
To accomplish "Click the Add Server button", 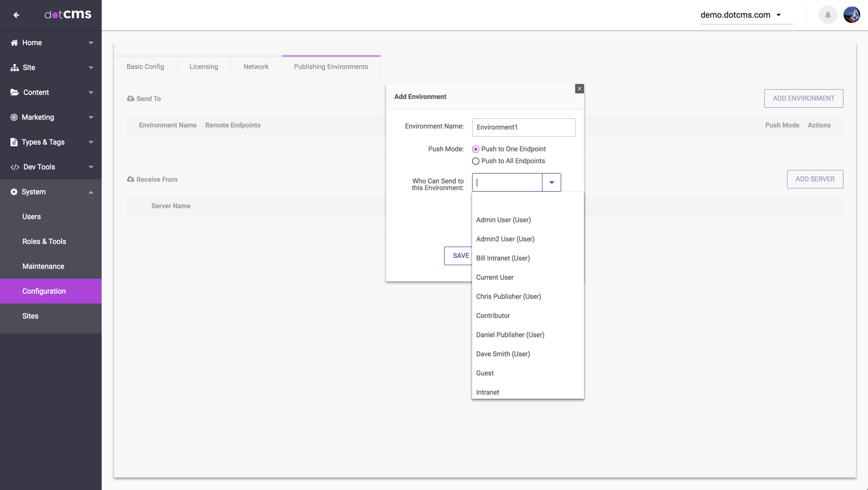I will tap(815, 179).
